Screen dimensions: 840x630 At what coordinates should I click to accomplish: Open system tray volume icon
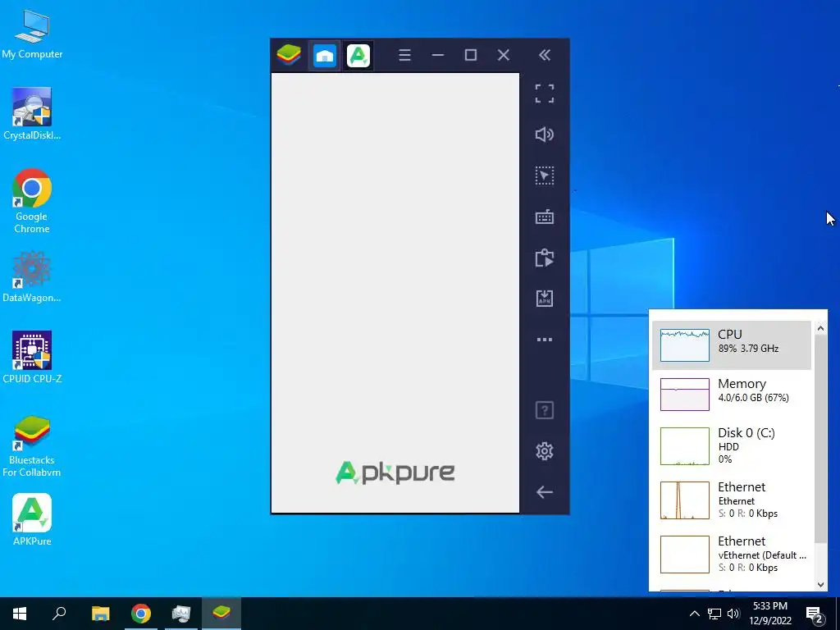(x=733, y=614)
